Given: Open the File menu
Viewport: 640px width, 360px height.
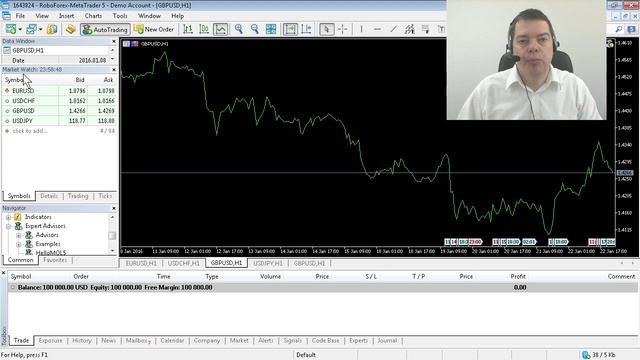Looking at the screenshot, I should [x=20, y=16].
